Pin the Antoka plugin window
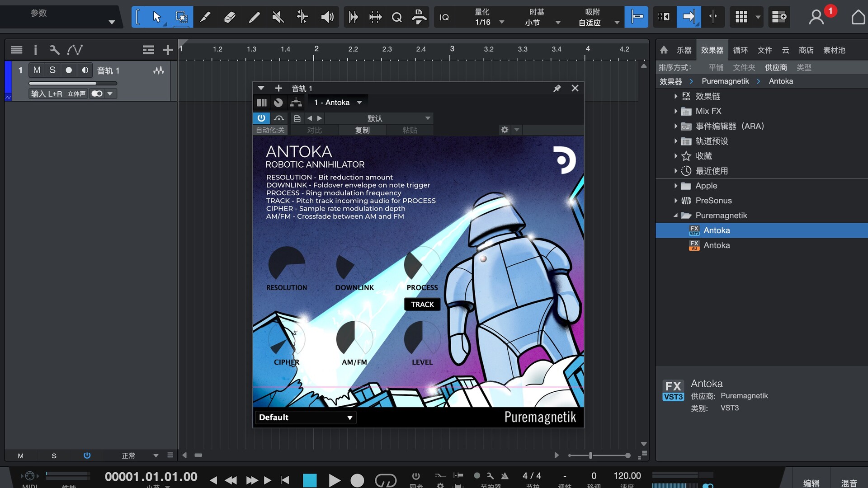This screenshot has width=868, height=488. point(557,88)
